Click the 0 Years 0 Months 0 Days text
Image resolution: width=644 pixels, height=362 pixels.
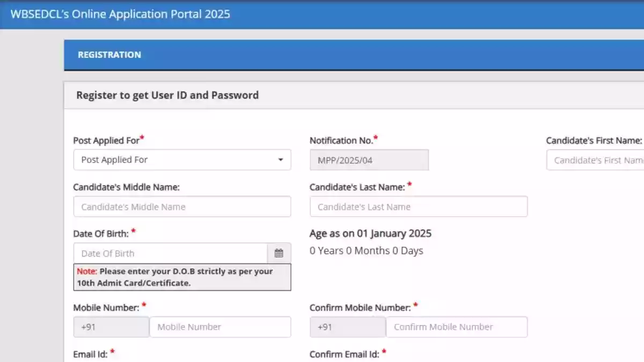tap(367, 250)
